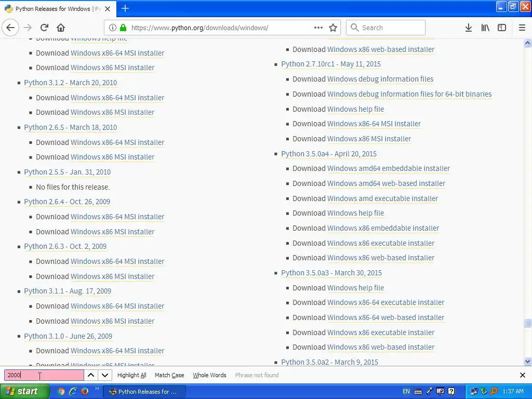Click scrollbar down arrow
532x399 pixels.
(x=527, y=362)
